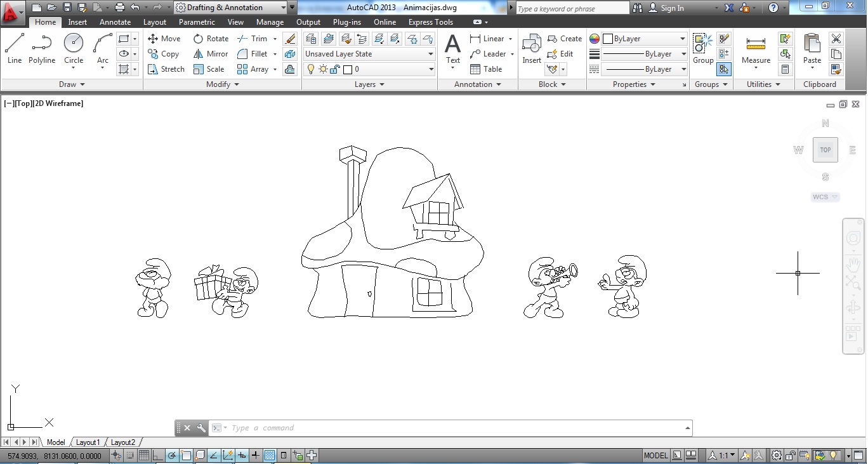Toggle Dynamic Input in status bar
Screen dimensions: 868x464
pos(242,455)
